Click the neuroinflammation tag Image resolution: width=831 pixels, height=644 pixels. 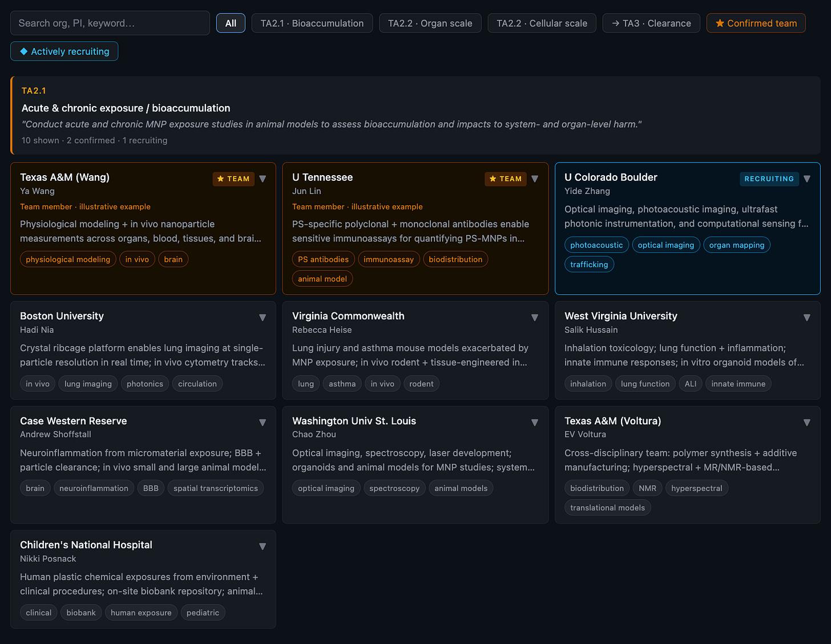[94, 488]
